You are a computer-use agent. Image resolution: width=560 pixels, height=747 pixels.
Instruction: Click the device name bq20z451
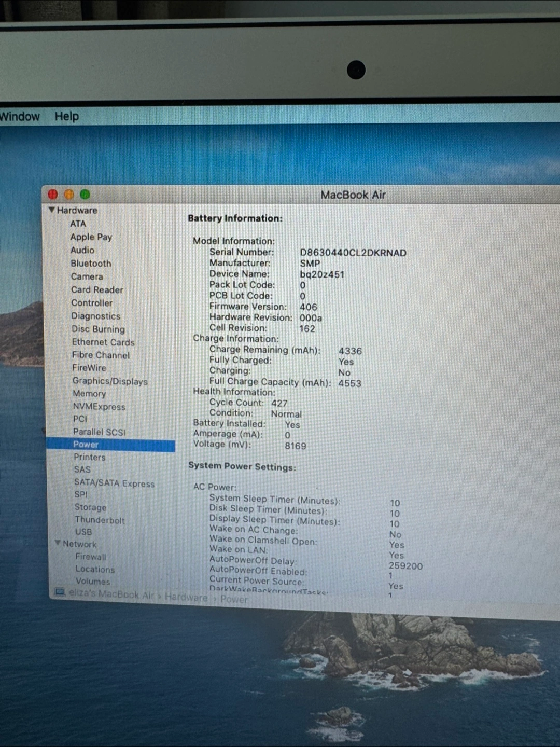[322, 274]
